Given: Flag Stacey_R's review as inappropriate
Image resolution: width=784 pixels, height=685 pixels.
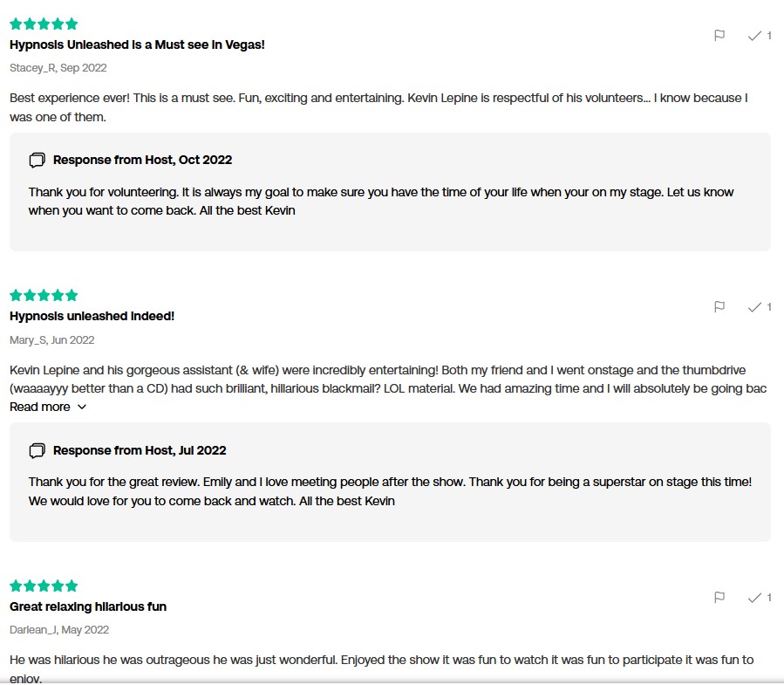Looking at the screenshot, I should tap(719, 36).
